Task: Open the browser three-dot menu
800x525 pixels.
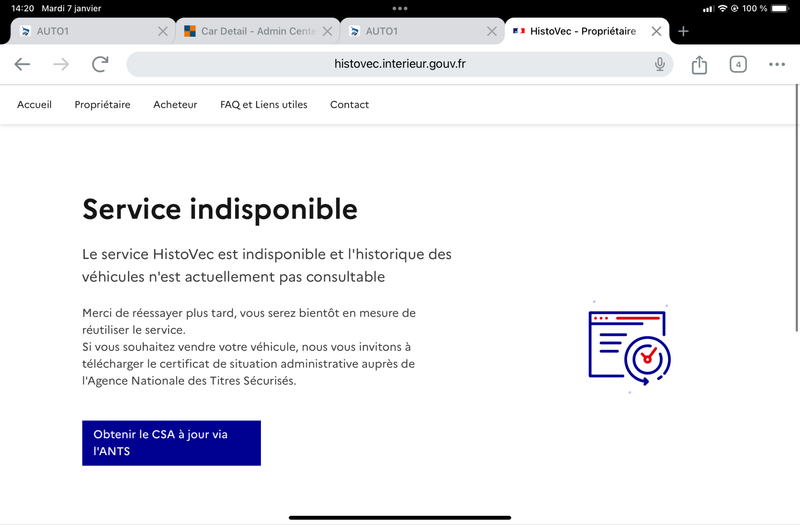Action: click(x=777, y=64)
